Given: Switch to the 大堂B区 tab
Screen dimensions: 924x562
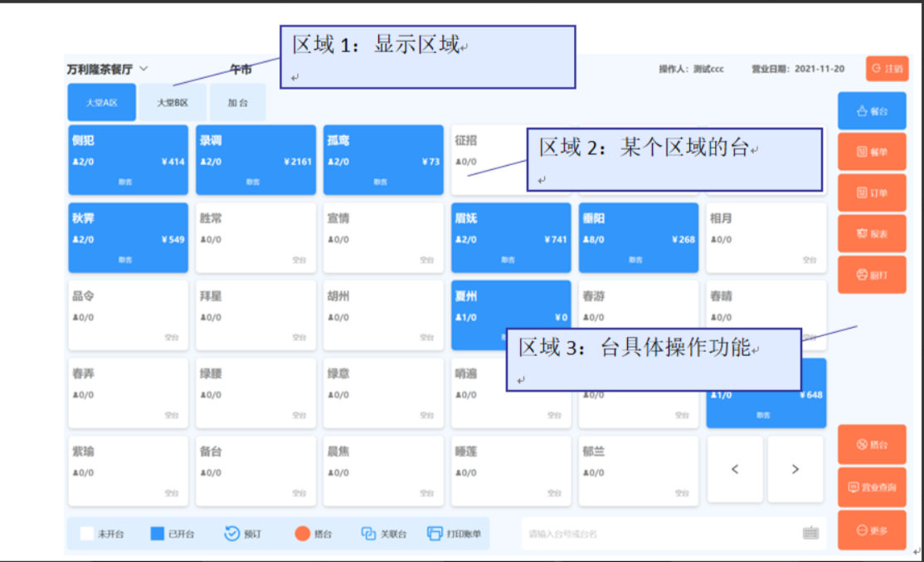Looking at the screenshot, I should 173,103.
